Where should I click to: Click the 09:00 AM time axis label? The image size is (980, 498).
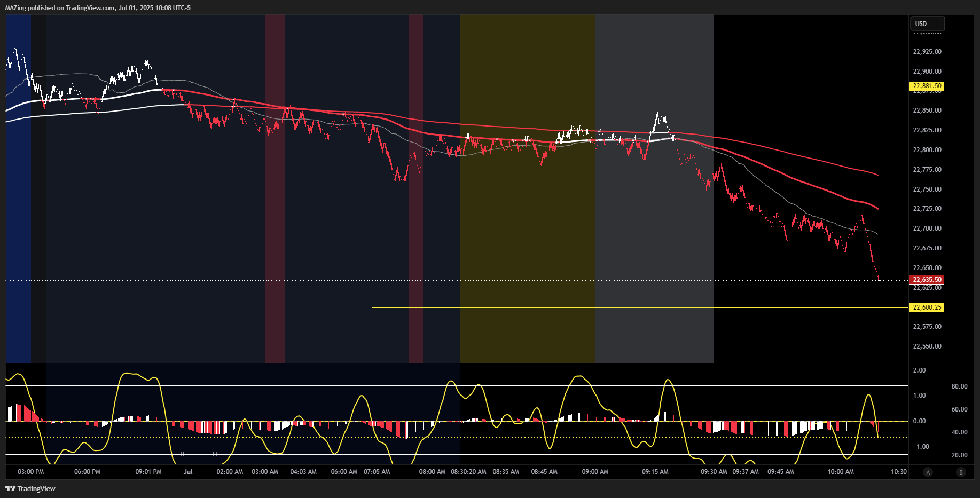[595, 472]
